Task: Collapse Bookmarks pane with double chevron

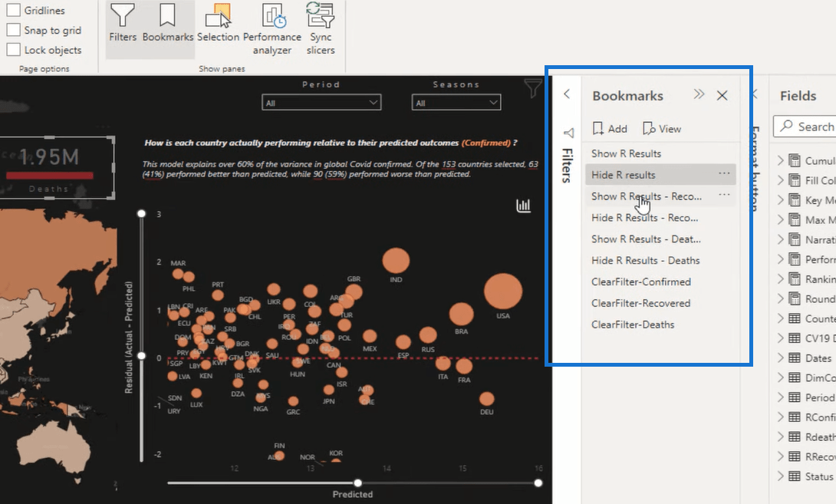Action: click(x=699, y=95)
